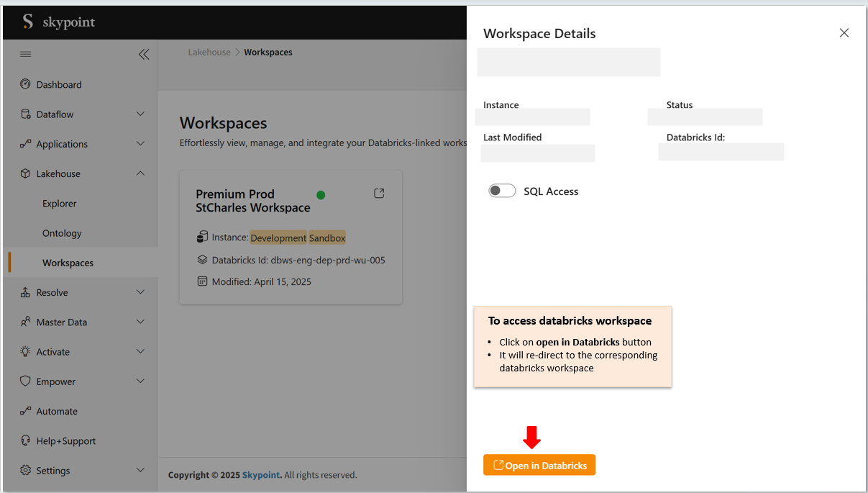
Task: Collapse sidebar with double chevron icon
Action: 144,54
